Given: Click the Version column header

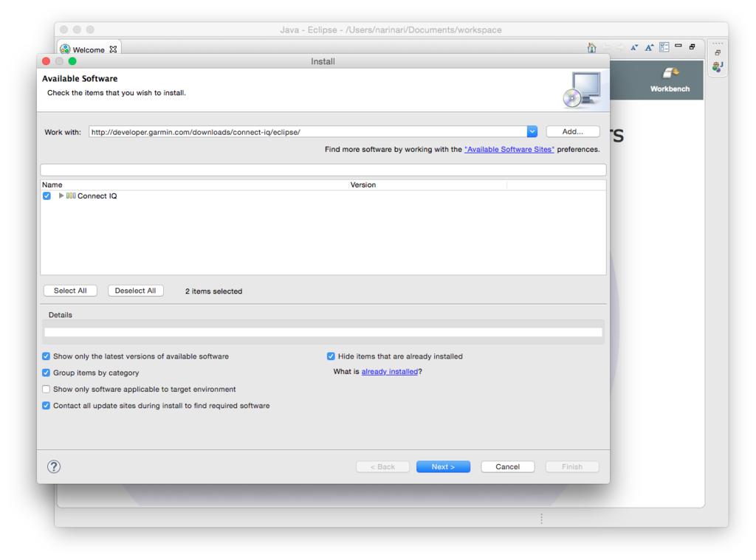Looking at the screenshot, I should pyautogui.click(x=427, y=184).
